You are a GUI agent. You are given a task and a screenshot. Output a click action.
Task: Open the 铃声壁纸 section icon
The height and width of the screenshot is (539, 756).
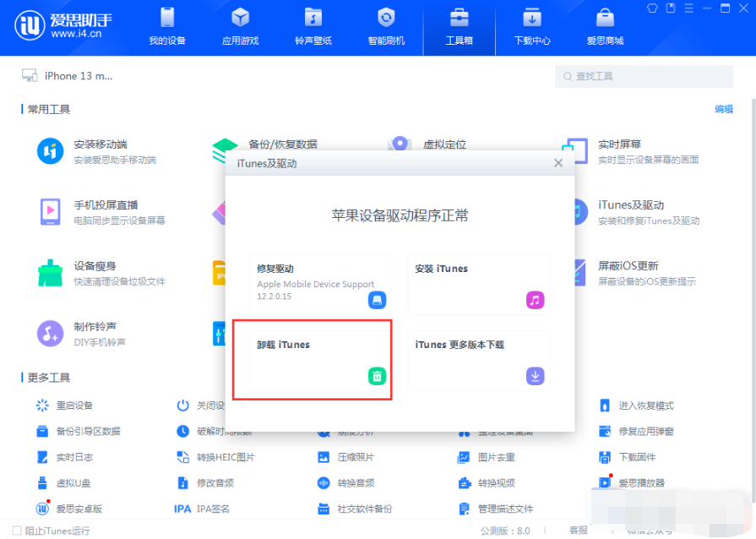(x=313, y=19)
